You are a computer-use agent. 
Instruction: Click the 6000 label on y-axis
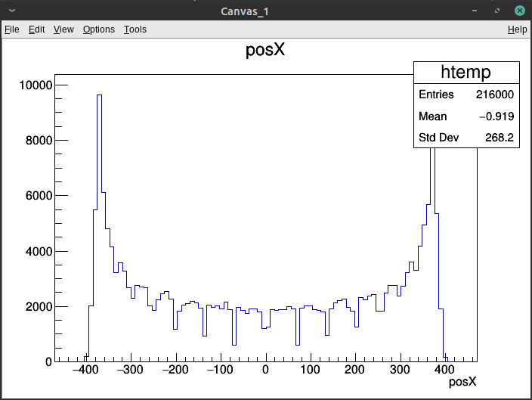click(39, 196)
